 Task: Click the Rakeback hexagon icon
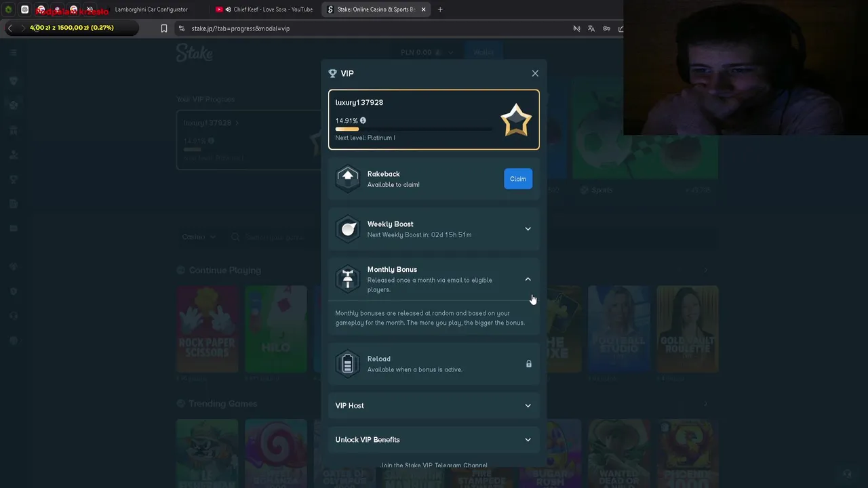tap(348, 179)
